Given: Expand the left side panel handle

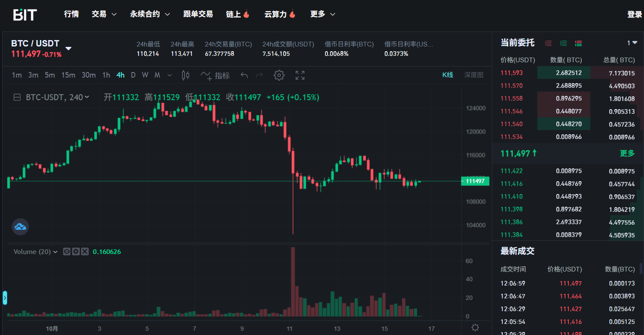Looking at the screenshot, I should click(x=5, y=297).
